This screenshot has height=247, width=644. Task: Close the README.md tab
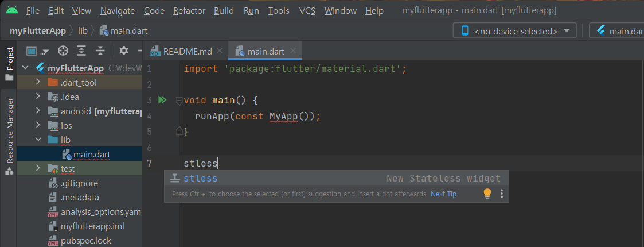pos(219,51)
